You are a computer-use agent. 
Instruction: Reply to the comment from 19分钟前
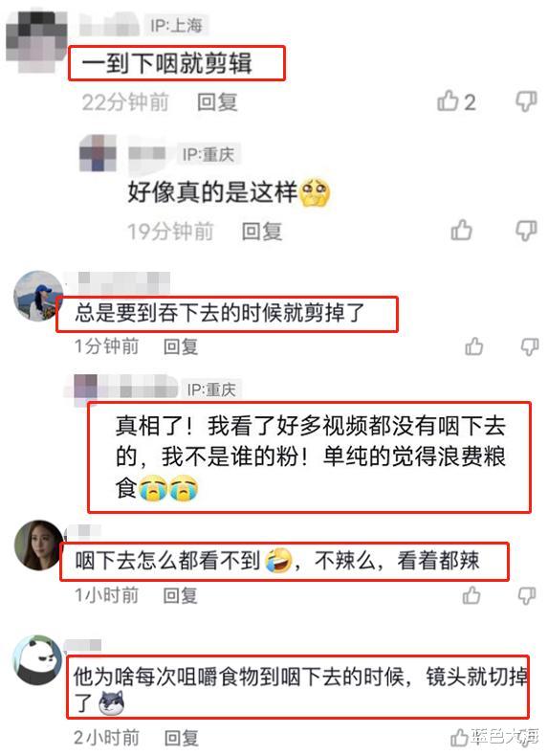[262, 231]
